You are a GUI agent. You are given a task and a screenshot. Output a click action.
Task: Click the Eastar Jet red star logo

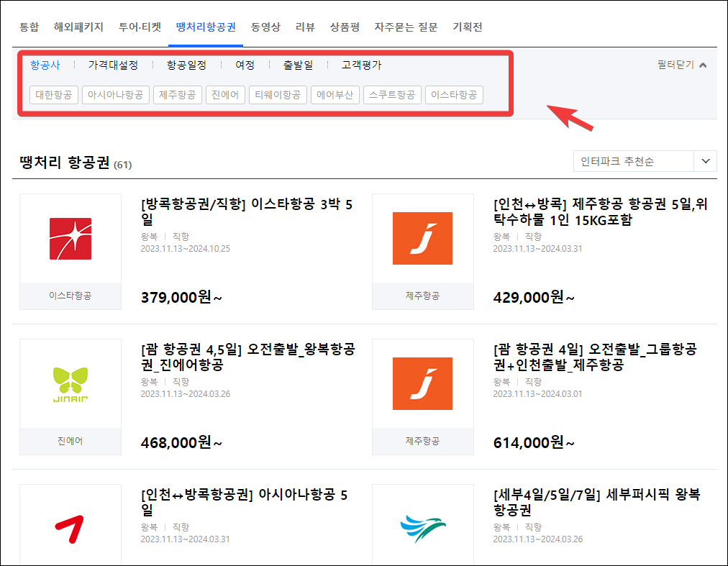[70, 239]
